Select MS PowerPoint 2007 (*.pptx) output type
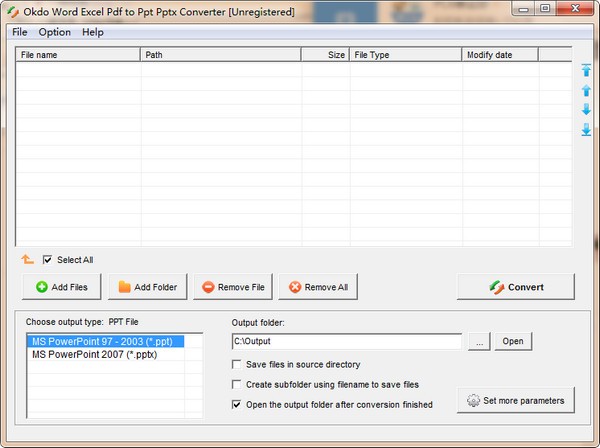600x448 pixels. point(105,354)
